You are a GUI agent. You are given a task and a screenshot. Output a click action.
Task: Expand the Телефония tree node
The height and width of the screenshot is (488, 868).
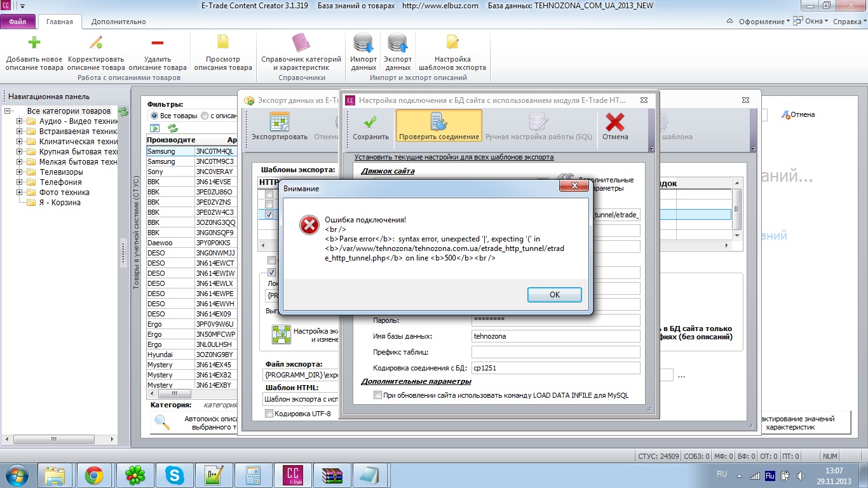tap(20, 182)
